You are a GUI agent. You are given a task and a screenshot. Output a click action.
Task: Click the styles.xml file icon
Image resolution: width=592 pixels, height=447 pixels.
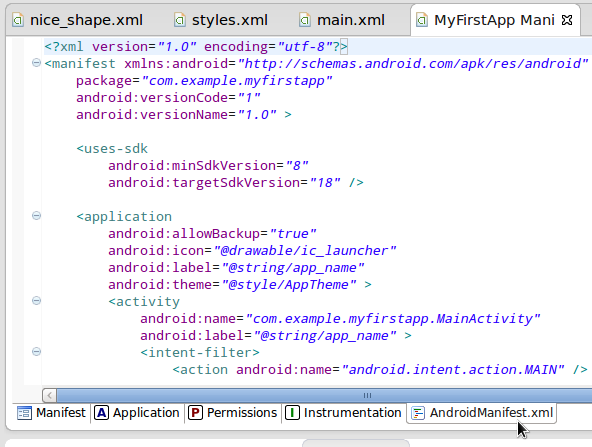[180, 20]
